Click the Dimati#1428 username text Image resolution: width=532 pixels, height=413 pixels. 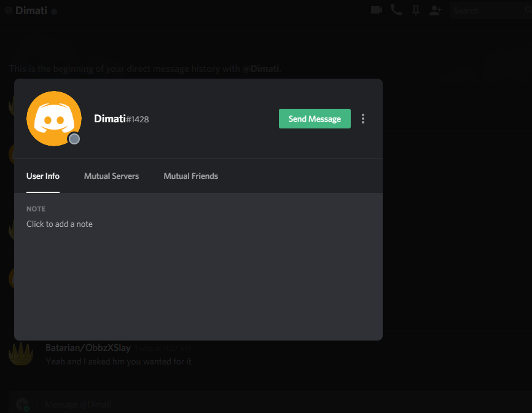(x=121, y=119)
